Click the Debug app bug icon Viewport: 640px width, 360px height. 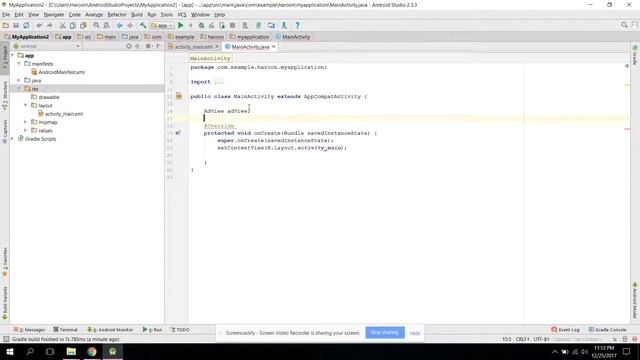pos(201,25)
